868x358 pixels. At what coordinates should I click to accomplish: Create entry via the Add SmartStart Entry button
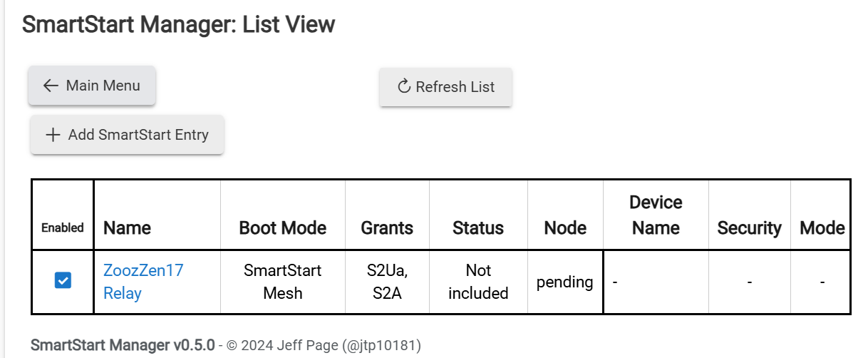pyautogui.click(x=127, y=135)
